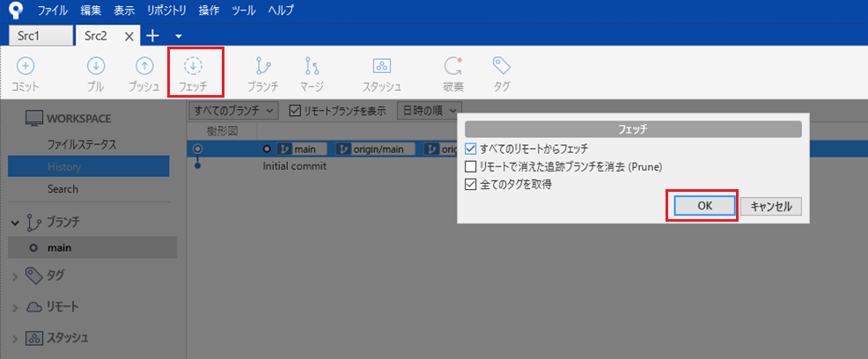Collapse the ブランチ section chevron
Image resolution: width=868 pixels, height=359 pixels.
[16, 223]
